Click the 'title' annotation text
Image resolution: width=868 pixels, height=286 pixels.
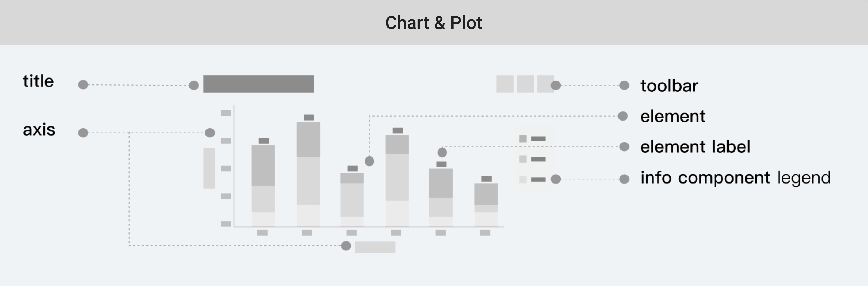click(x=38, y=81)
